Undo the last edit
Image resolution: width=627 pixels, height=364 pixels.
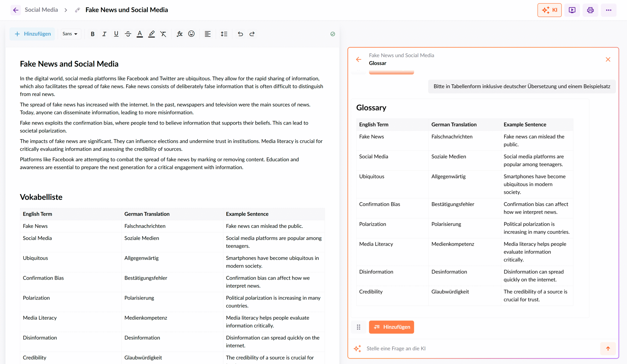point(240,34)
